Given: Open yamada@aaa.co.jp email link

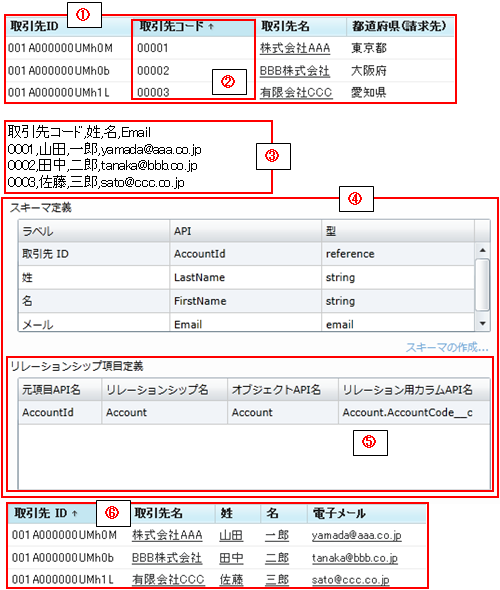Looking at the screenshot, I should pyautogui.click(x=356, y=535).
